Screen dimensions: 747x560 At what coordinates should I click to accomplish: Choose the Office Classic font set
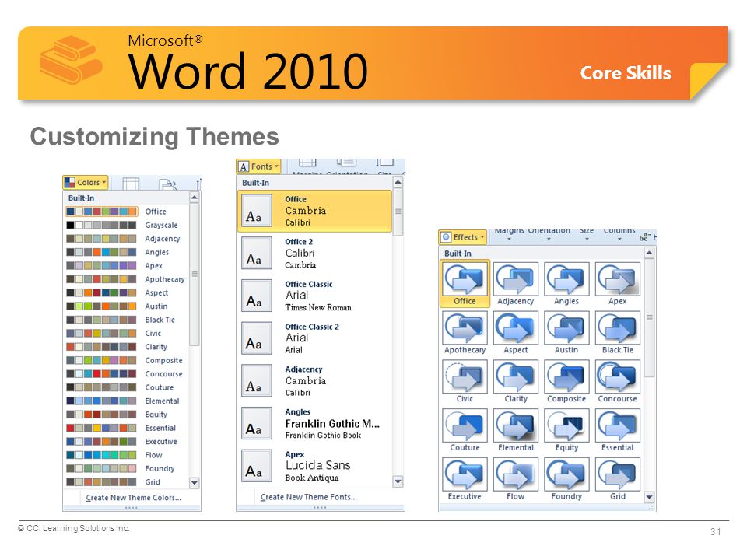pos(314,296)
